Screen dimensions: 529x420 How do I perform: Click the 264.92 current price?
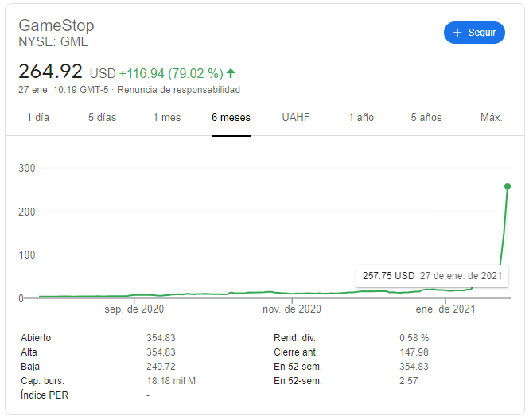pyautogui.click(x=50, y=71)
